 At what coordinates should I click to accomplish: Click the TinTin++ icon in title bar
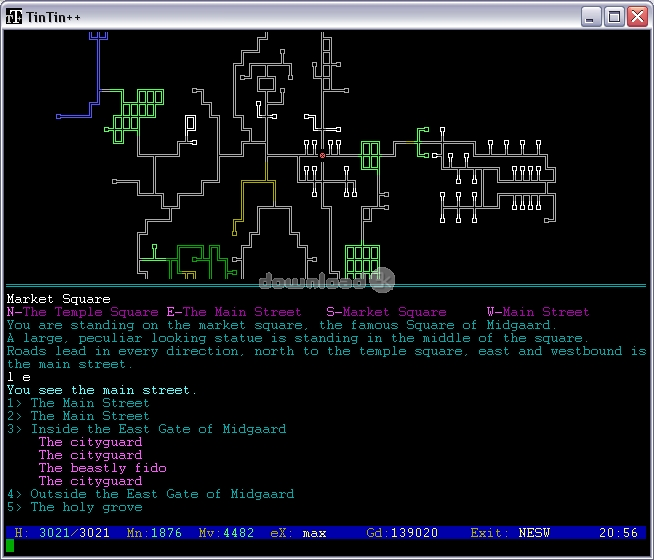pos(15,16)
